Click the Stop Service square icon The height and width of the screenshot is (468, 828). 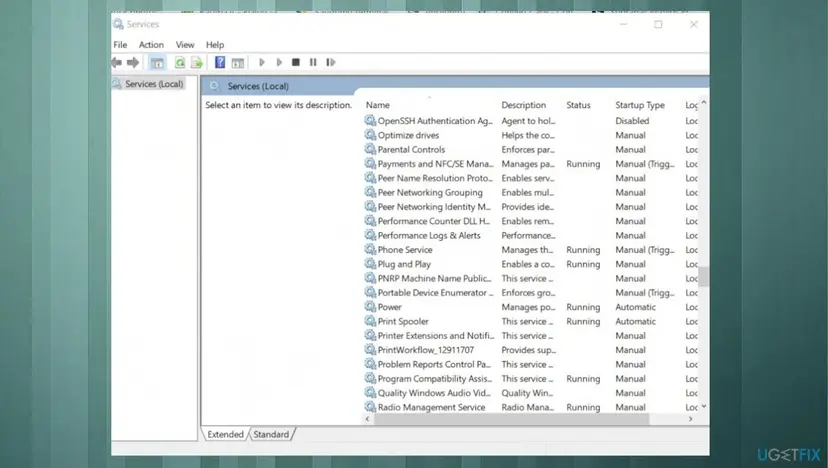click(x=296, y=62)
